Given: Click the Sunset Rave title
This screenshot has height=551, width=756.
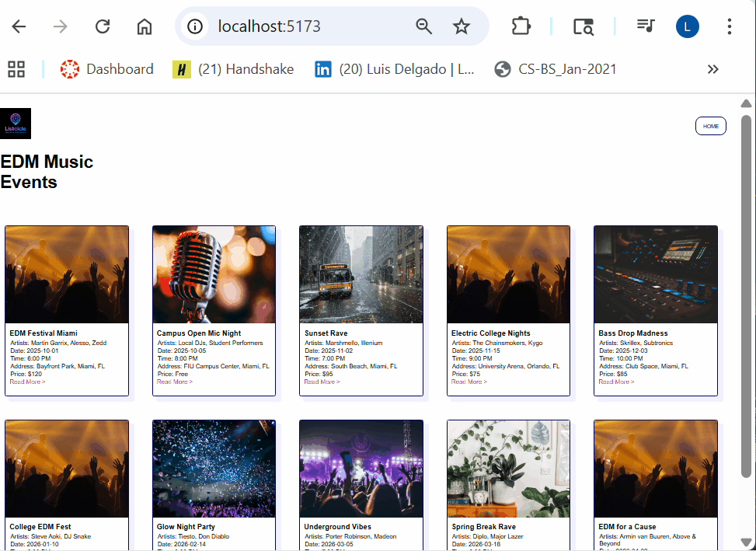Looking at the screenshot, I should coord(326,333).
